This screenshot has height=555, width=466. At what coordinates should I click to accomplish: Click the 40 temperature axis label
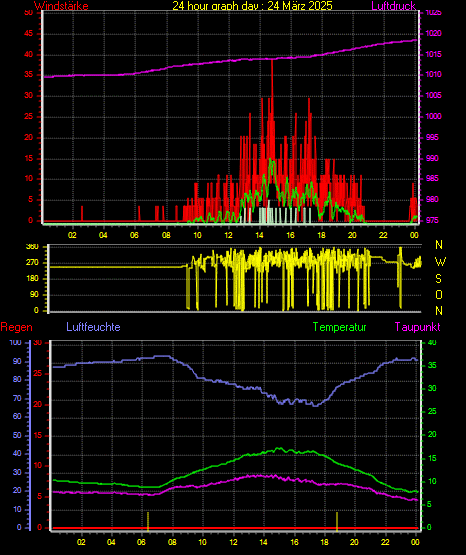432,343
